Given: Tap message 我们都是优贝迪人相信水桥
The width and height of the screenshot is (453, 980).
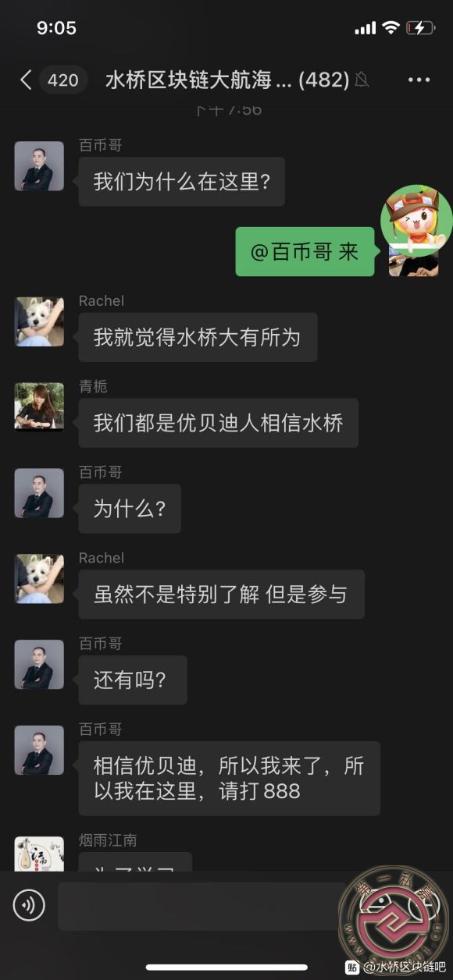Looking at the screenshot, I should [x=218, y=423].
